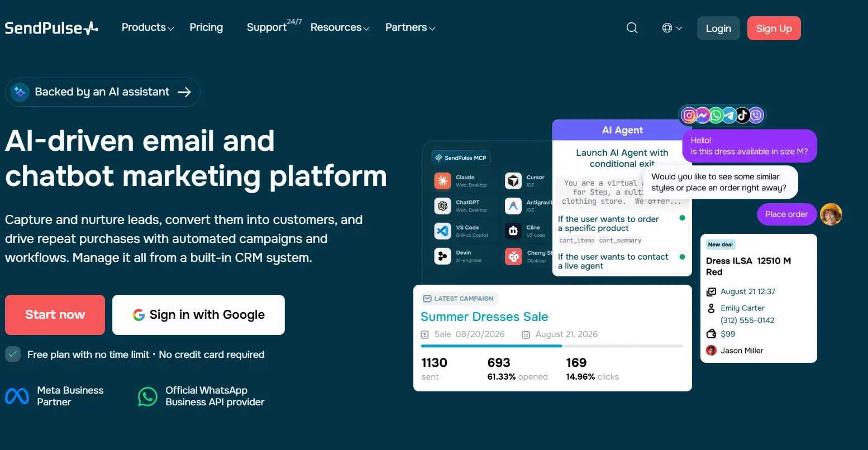Image resolution: width=868 pixels, height=450 pixels.
Task: Select the VS Code app icon
Action: [443, 231]
